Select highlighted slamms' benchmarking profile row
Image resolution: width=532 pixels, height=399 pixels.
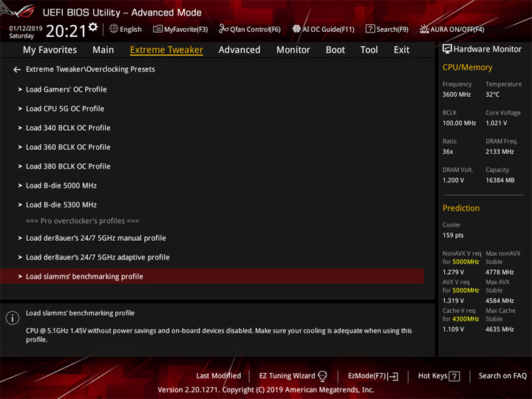[x=212, y=276]
